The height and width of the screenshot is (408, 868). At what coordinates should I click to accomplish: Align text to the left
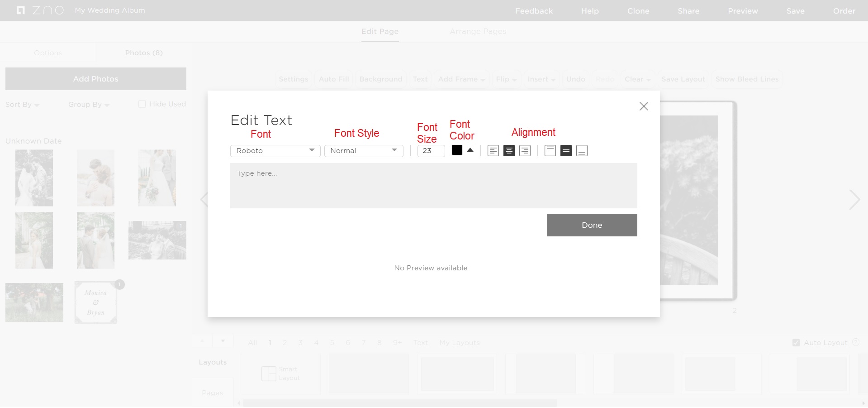(x=493, y=151)
